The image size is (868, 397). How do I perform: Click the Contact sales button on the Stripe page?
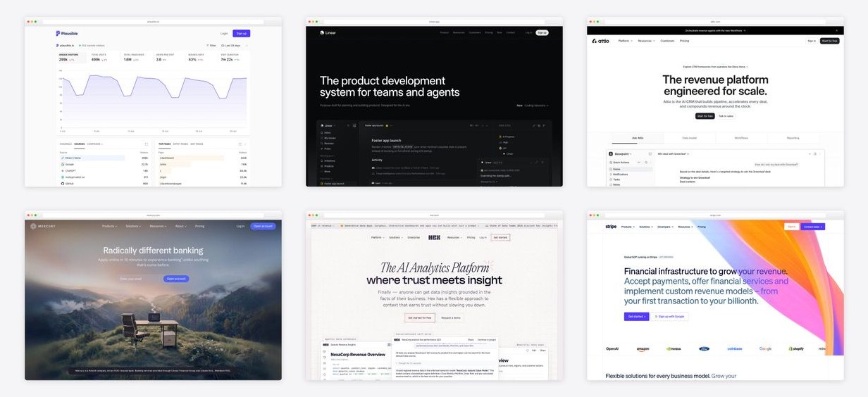point(813,227)
